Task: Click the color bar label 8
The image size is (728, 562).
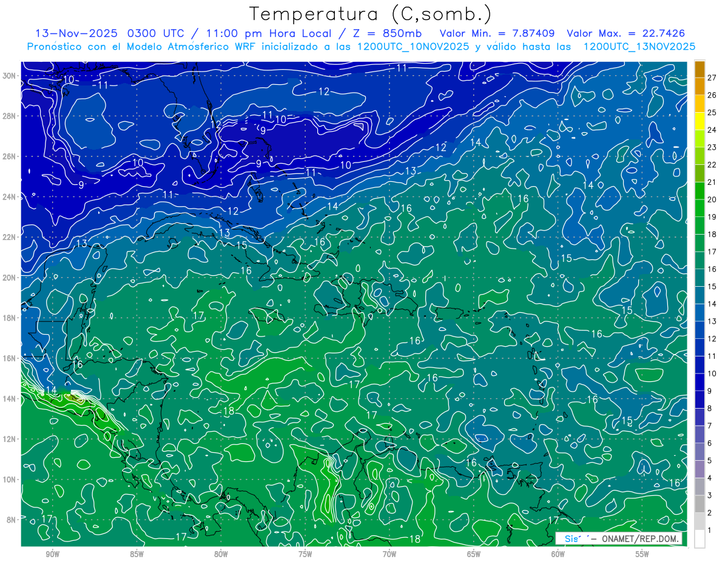Action: (710, 408)
